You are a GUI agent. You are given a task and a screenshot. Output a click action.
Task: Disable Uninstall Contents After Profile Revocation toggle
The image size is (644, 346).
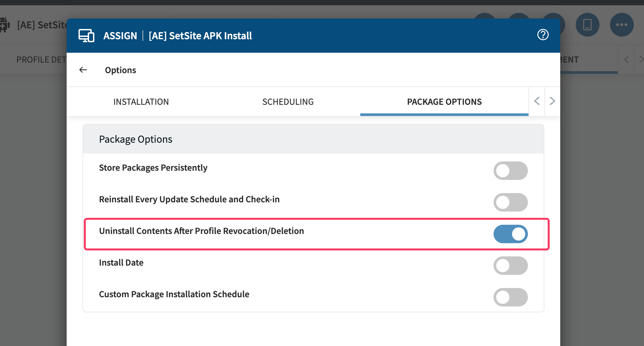click(510, 234)
